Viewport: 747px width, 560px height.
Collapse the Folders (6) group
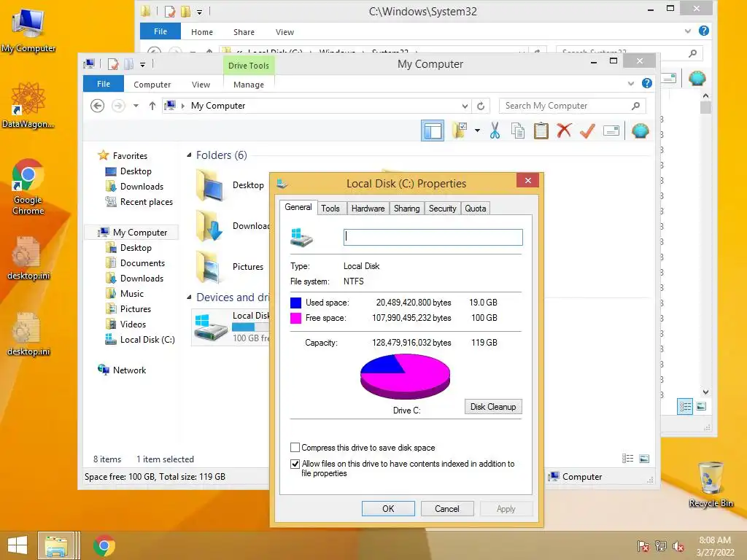[x=189, y=155]
